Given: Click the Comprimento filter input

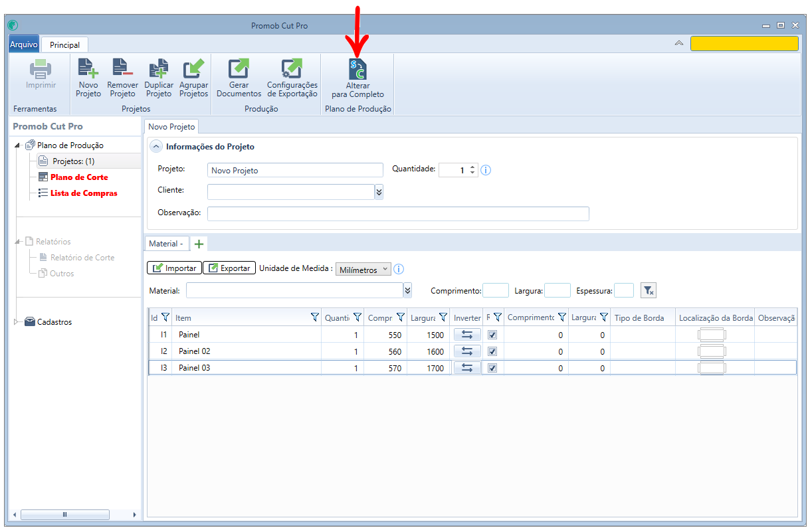Looking at the screenshot, I should [x=496, y=290].
